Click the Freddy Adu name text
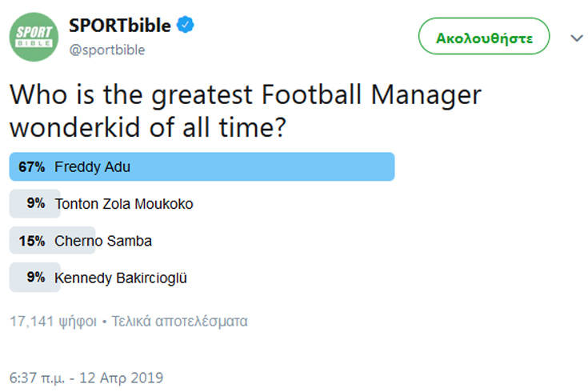This screenshot has height=392, width=588. click(92, 167)
